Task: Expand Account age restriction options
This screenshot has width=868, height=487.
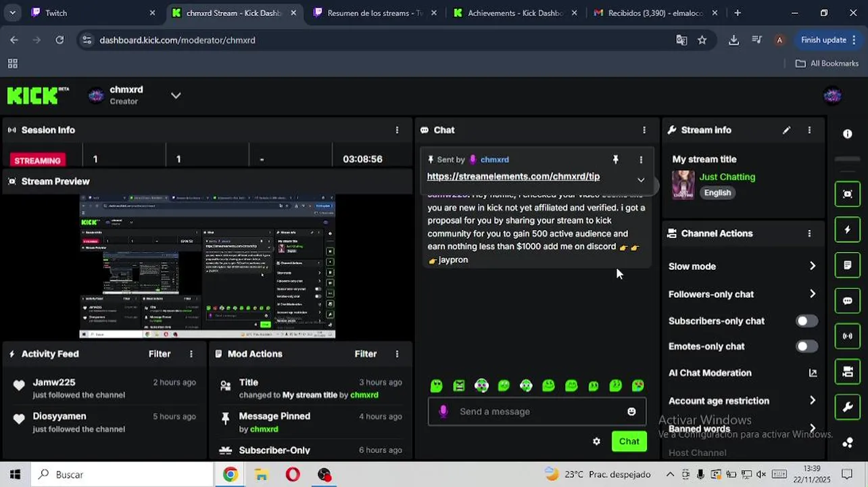Action: point(812,401)
